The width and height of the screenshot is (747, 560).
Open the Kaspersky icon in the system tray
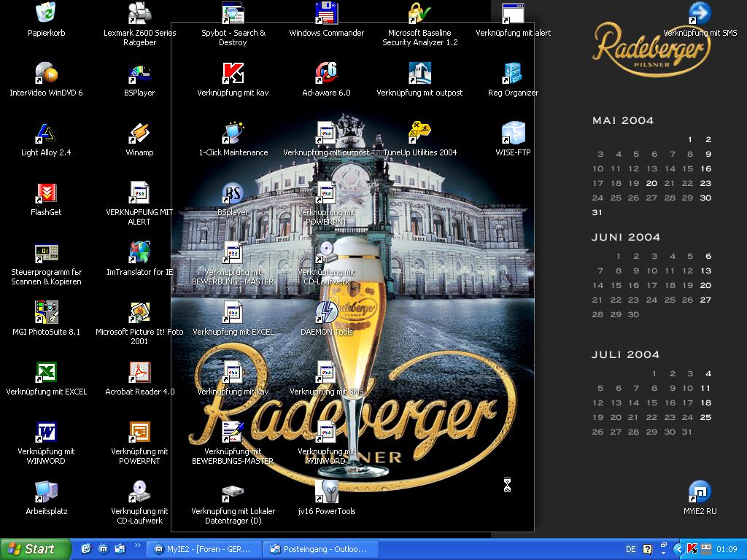(x=692, y=549)
